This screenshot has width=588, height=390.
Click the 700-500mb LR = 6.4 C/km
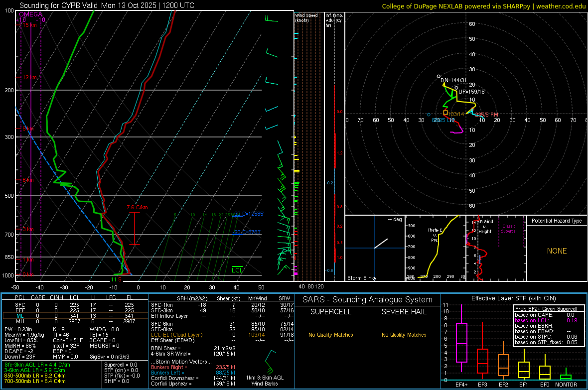point(35,381)
